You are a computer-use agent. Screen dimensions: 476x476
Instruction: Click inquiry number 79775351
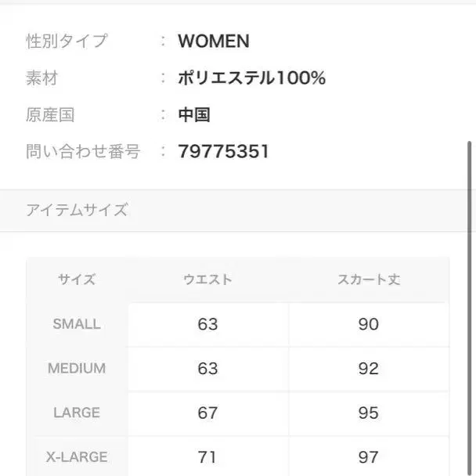click(223, 152)
